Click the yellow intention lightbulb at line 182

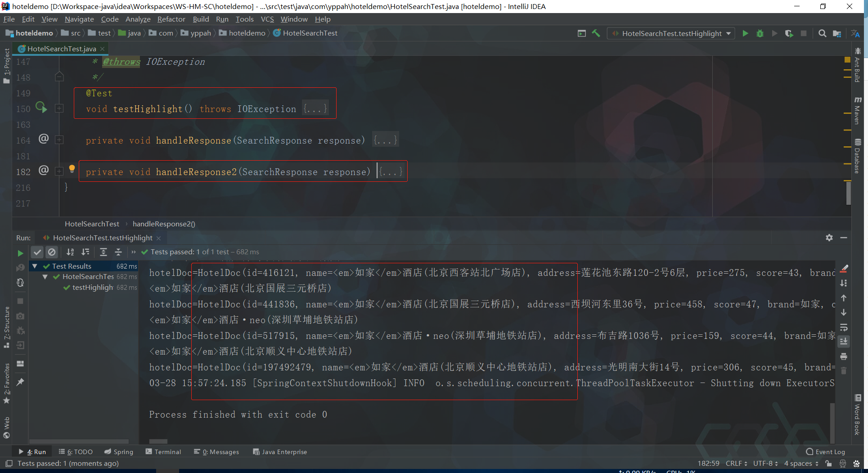pos(72,169)
